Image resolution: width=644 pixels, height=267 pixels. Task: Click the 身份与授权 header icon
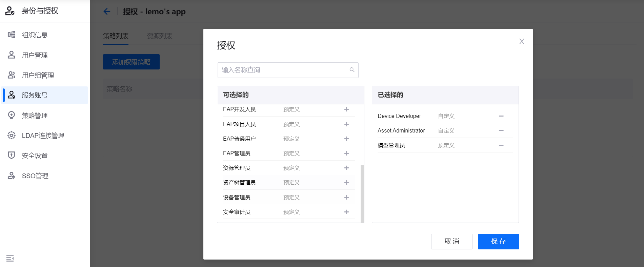tap(10, 11)
